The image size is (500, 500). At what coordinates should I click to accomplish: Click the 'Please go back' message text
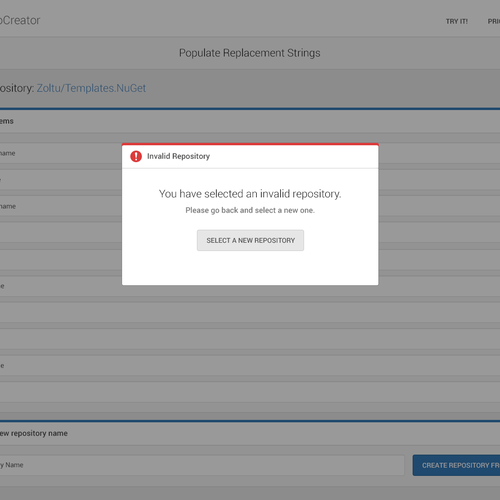pyautogui.click(x=250, y=210)
